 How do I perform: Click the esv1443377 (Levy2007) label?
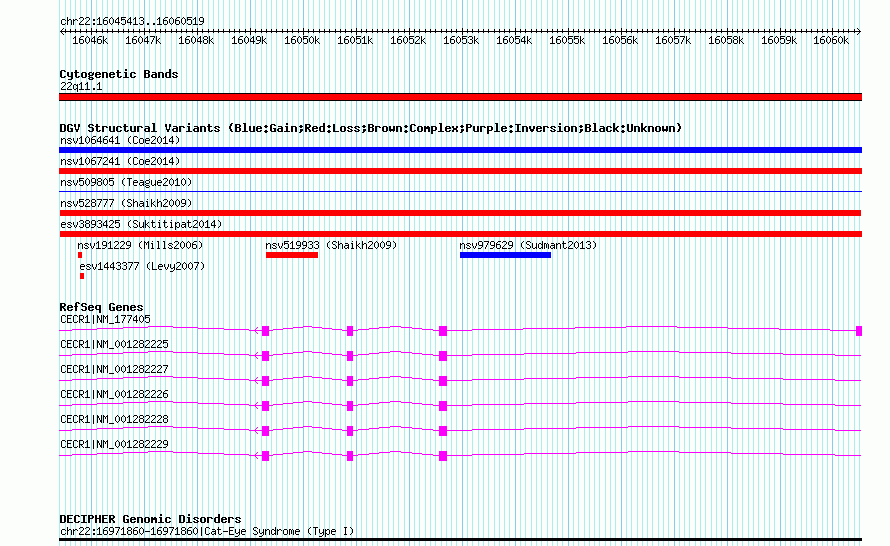142,266
